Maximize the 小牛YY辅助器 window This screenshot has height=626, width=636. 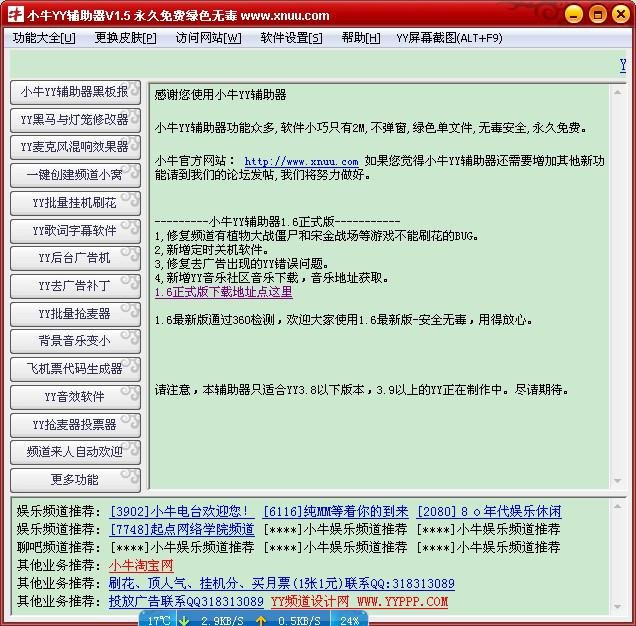597,15
